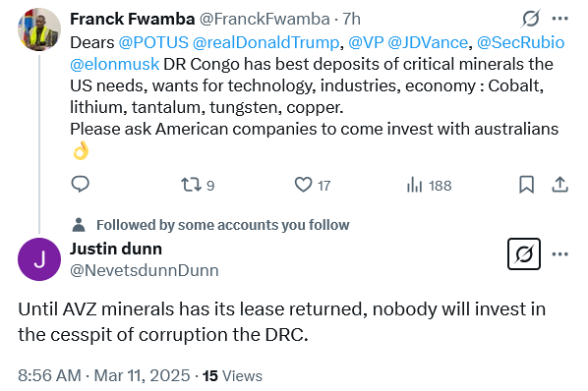
Task: Open the 8:56 AM Mar 11, 2025 timestamp
Action: (104, 375)
